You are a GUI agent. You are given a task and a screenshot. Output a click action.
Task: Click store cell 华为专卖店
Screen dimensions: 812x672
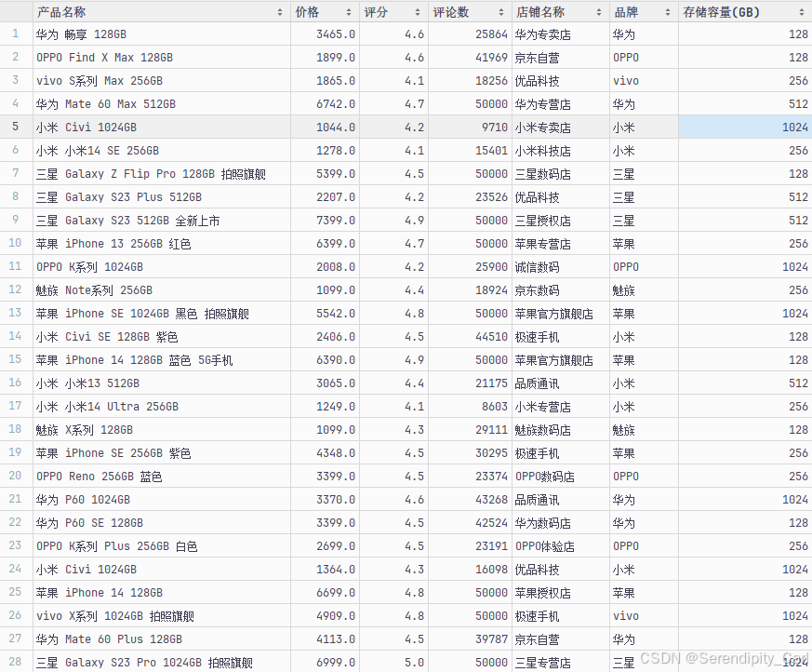pos(560,34)
